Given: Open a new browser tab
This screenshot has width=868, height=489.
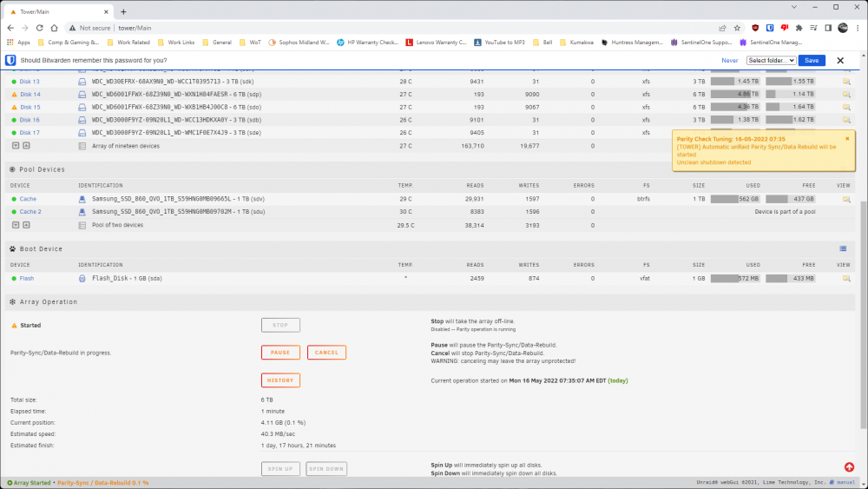Looking at the screenshot, I should [x=123, y=11].
